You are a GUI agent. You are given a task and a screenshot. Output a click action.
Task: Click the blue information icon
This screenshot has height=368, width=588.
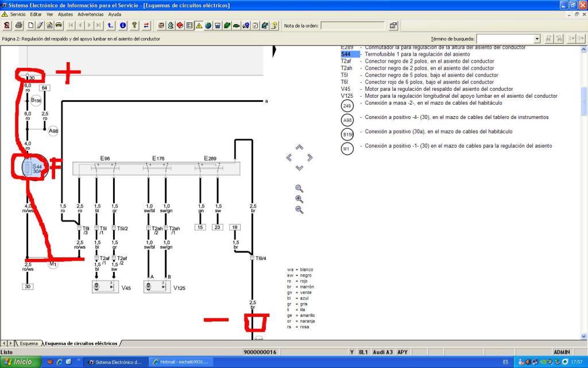pos(123,25)
